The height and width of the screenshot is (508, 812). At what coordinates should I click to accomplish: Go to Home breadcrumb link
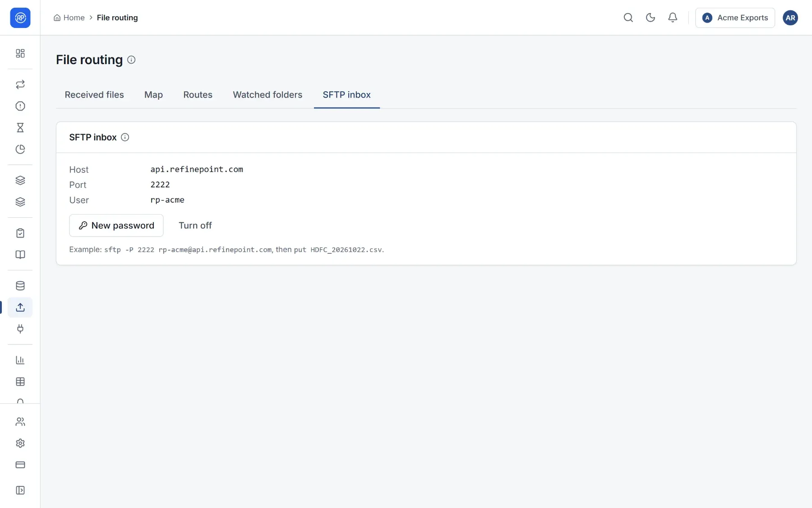69,18
